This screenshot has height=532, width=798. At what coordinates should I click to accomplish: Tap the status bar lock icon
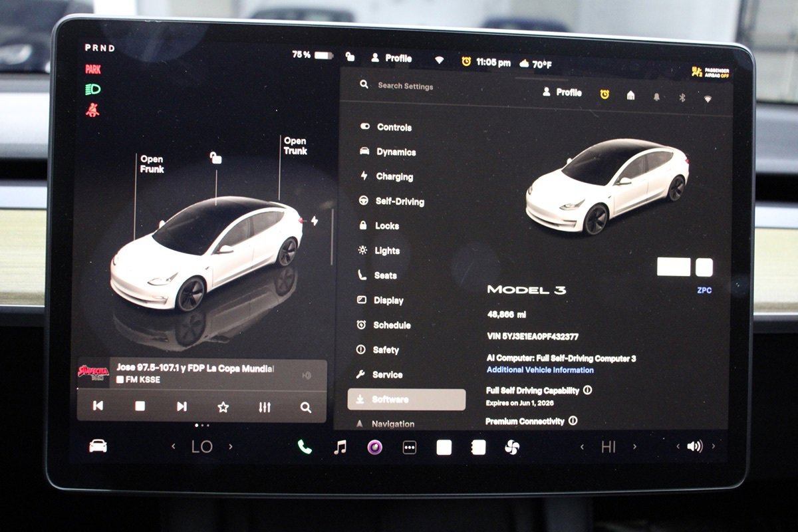pos(350,57)
